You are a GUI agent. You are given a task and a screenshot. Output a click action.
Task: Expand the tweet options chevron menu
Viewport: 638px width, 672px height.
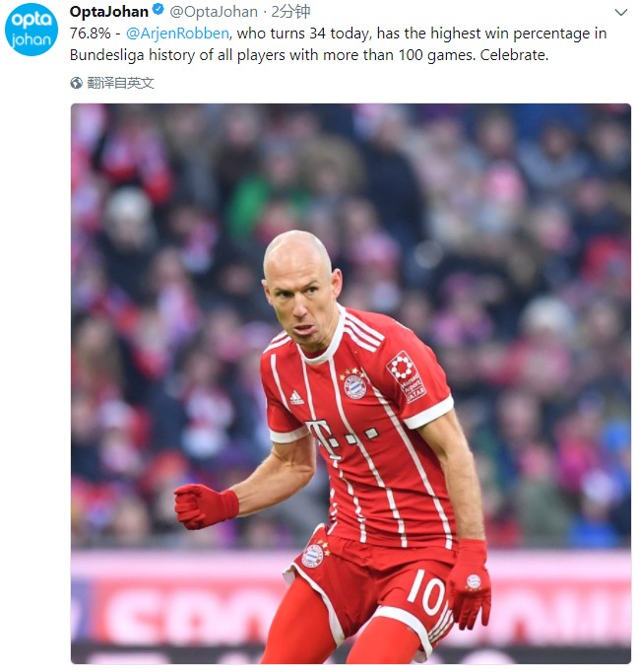620,13
